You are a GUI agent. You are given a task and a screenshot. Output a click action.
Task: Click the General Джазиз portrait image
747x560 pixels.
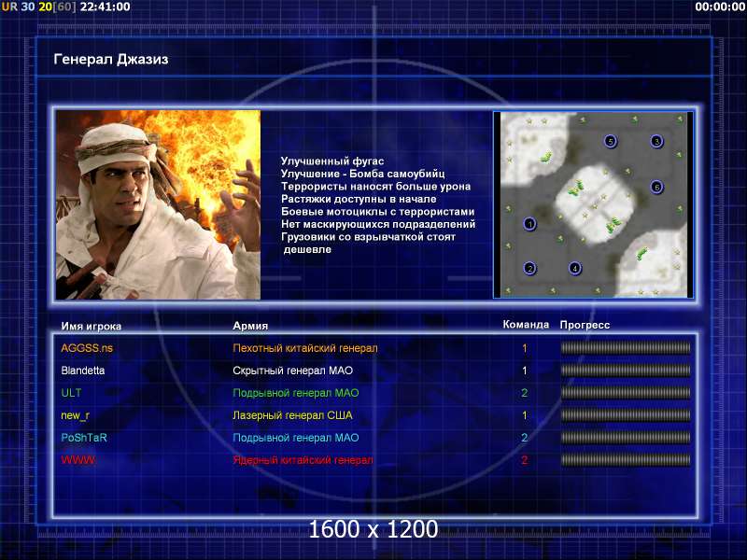coord(158,205)
